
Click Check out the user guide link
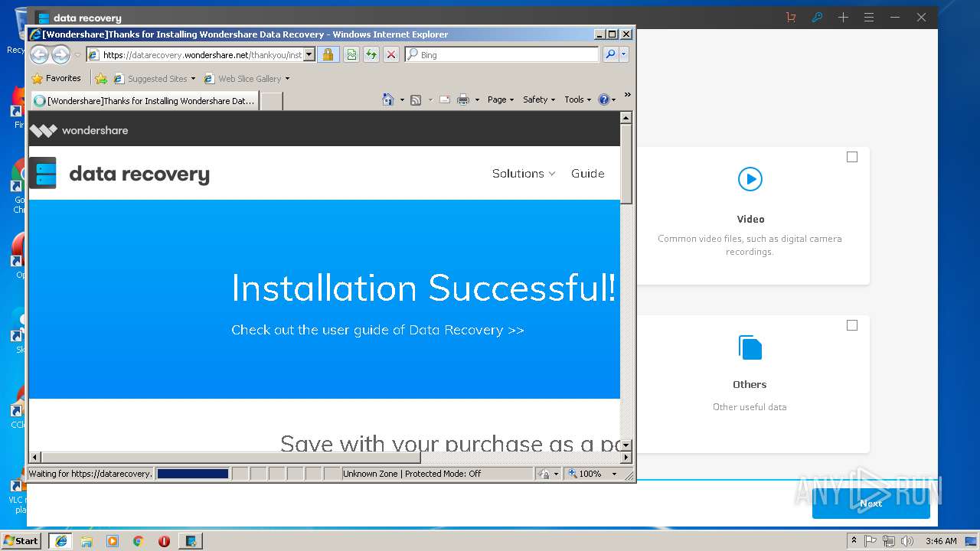[x=377, y=330]
